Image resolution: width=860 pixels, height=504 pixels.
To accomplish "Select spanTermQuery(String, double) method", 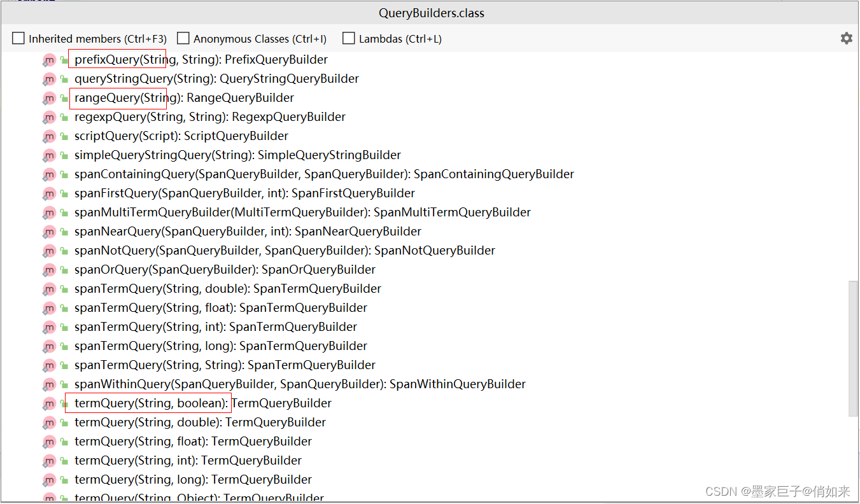I will (x=228, y=289).
